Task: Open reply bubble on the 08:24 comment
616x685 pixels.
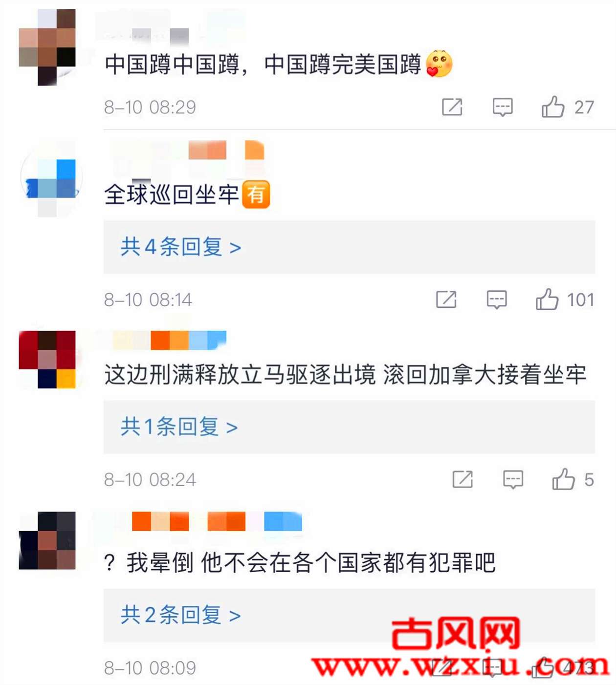Action: coord(513,480)
